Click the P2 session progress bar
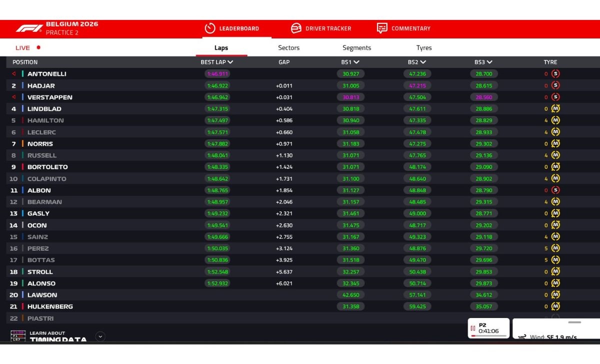 tap(488, 336)
